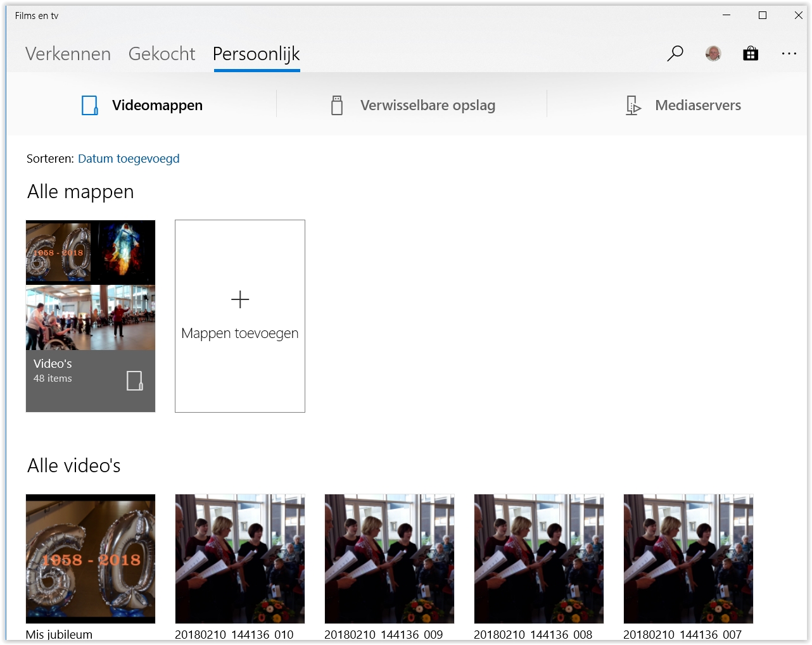Open the Microsoft Store bag icon
The height and width of the screenshot is (645, 812).
pyautogui.click(x=751, y=54)
